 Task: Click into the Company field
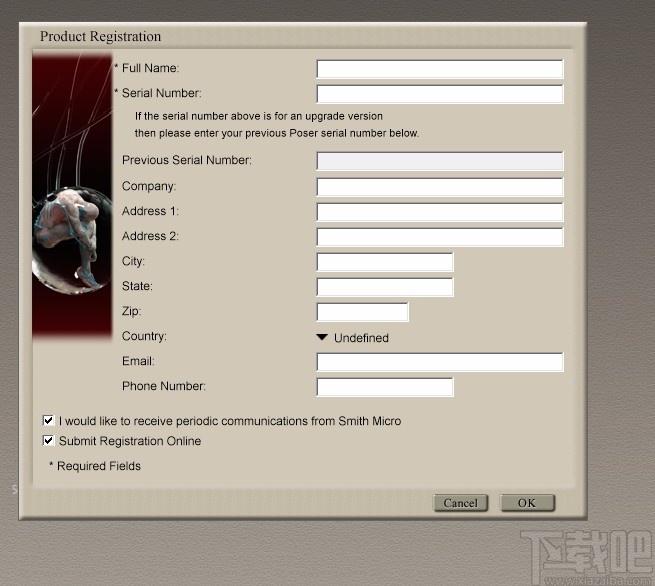[439, 187]
